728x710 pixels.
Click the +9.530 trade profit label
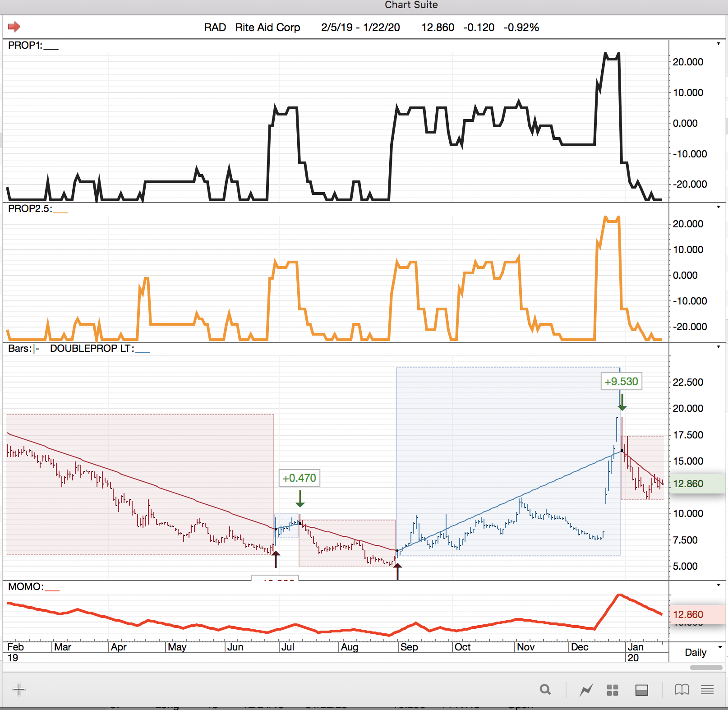pos(621,382)
